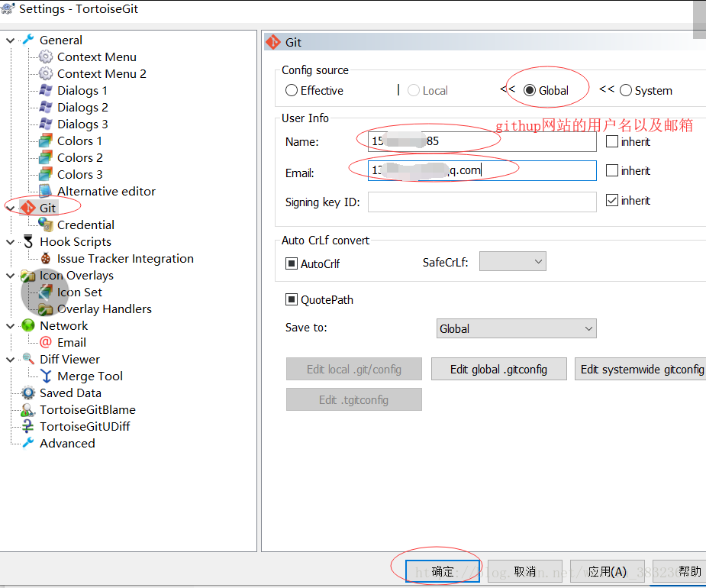Select Colors 3 in the tree

tap(79, 174)
